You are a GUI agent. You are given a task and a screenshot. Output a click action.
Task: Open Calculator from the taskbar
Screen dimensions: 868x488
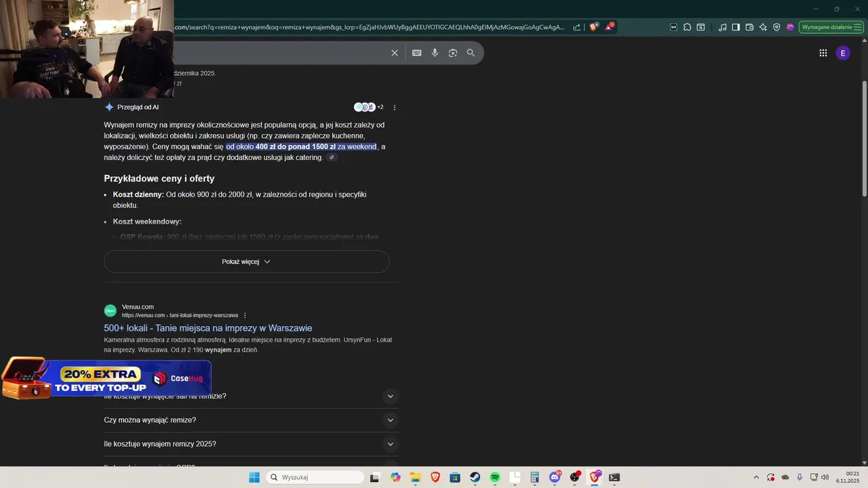(x=535, y=477)
